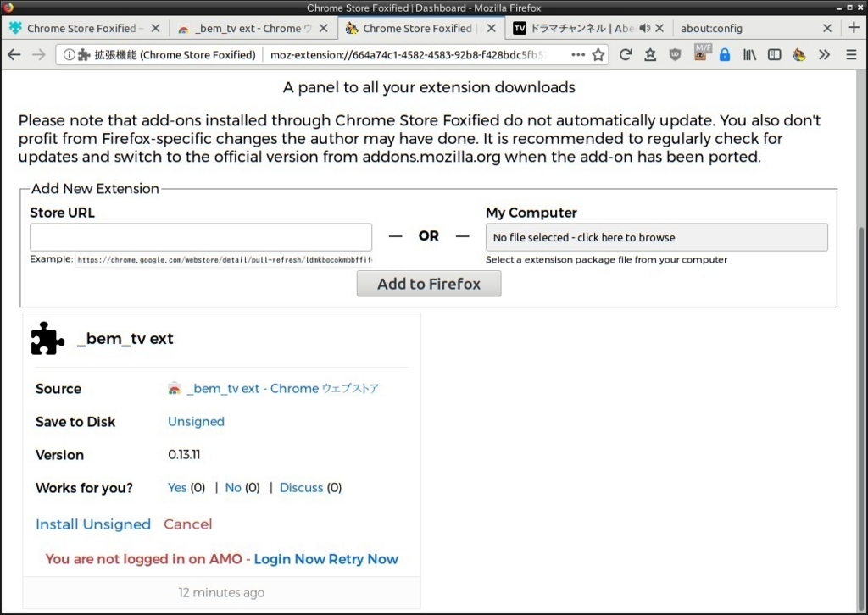This screenshot has width=868, height=615.
Task: Browse for extension file on My Computer
Action: tap(657, 237)
